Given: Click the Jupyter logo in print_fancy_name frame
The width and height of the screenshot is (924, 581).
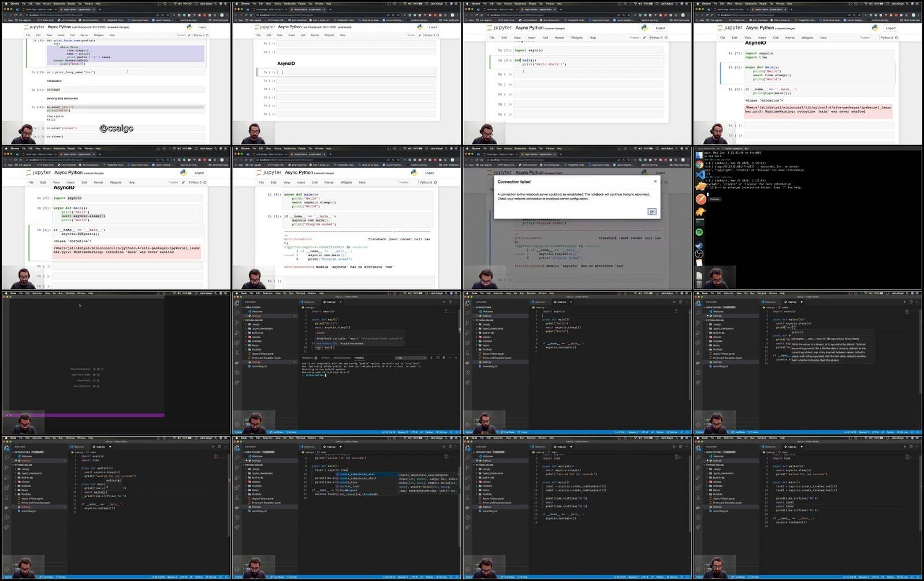Looking at the screenshot, I should pos(34,27).
